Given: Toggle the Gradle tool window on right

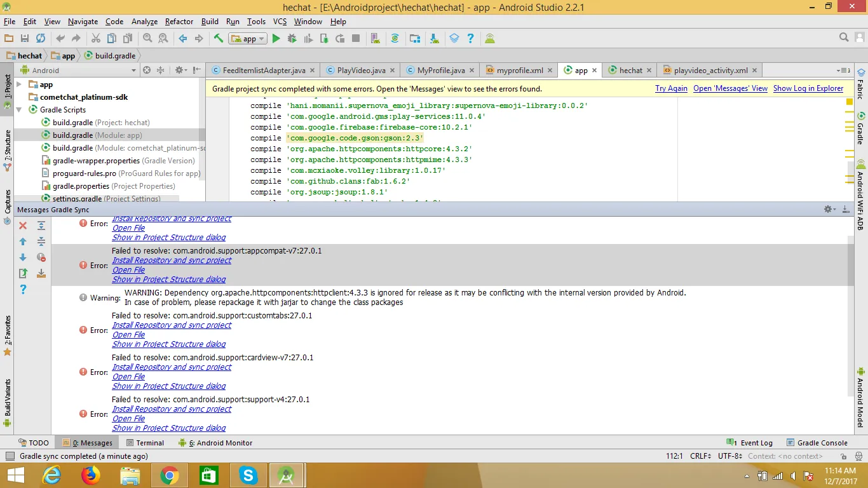Looking at the screenshot, I should click(x=861, y=128).
